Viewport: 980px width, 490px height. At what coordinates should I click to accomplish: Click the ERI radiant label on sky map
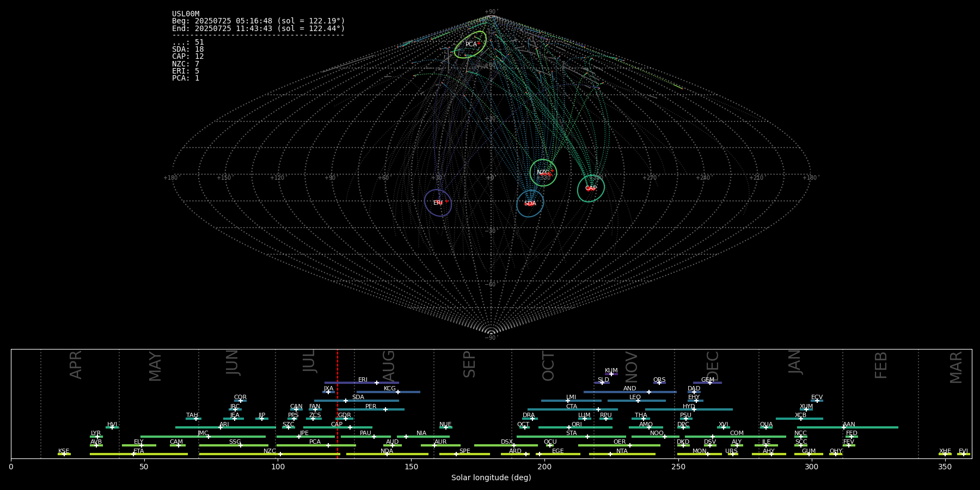(x=438, y=203)
